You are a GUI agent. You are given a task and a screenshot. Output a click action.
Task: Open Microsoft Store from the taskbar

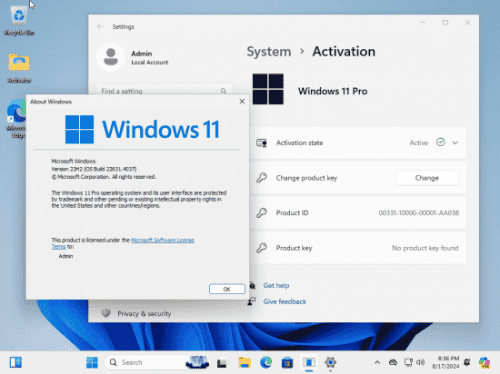tap(287, 362)
